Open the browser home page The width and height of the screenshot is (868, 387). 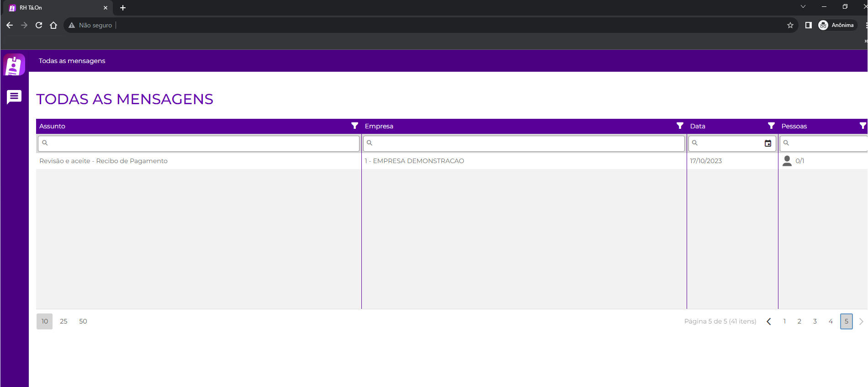(53, 25)
